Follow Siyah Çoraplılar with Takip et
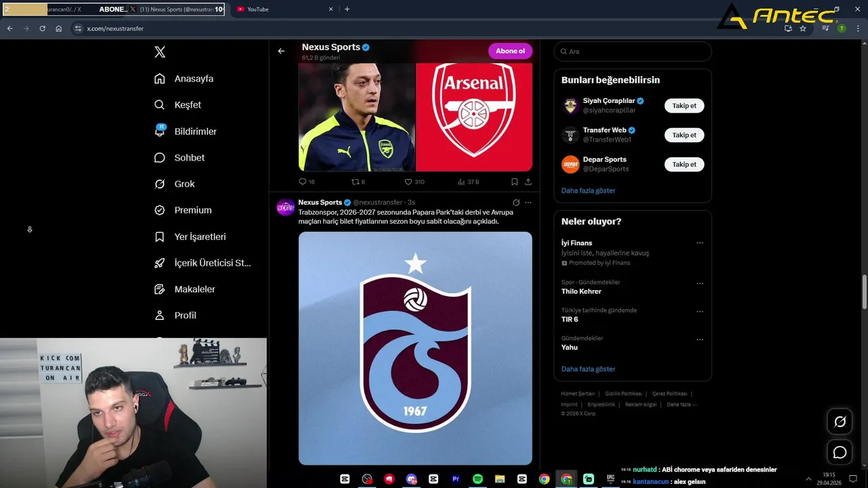Image resolution: width=868 pixels, height=488 pixels. pyautogui.click(x=684, y=106)
